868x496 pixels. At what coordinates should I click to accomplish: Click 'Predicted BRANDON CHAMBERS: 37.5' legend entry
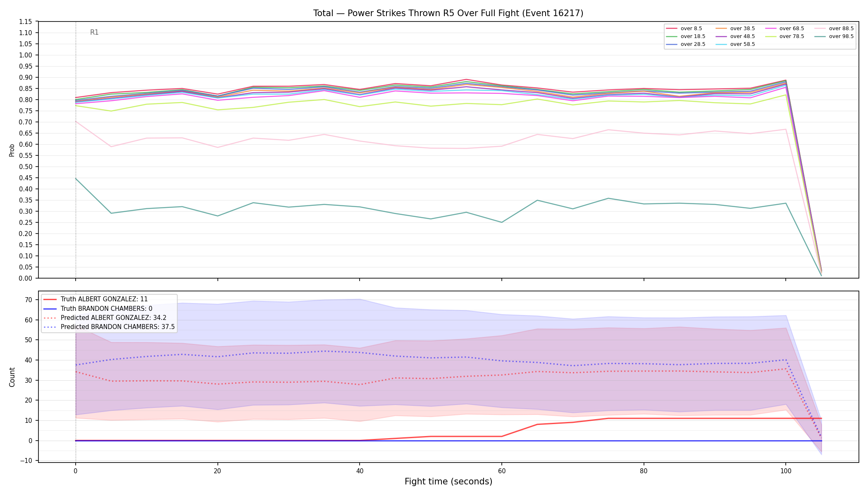pyautogui.click(x=109, y=327)
